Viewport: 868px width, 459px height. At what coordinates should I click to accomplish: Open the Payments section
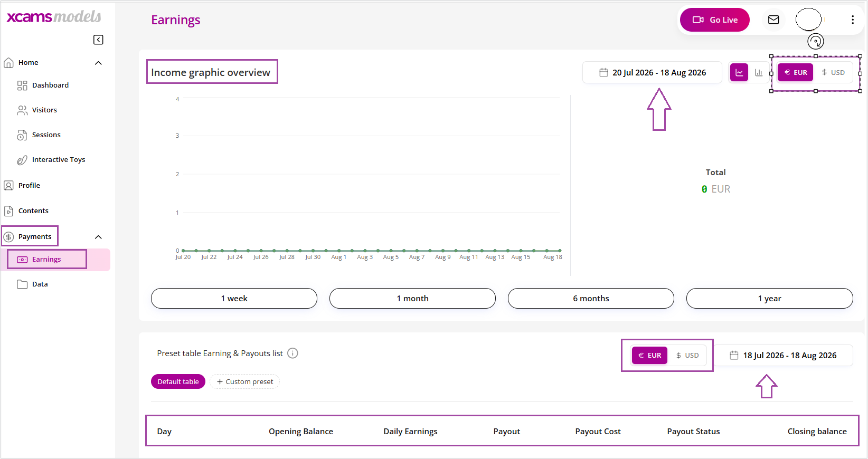point(35,236)
